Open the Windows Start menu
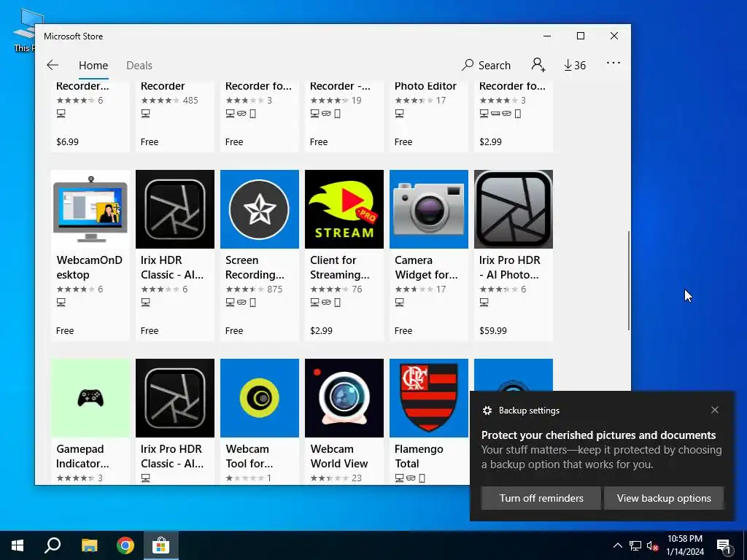747x560 pixels. pyautogui.click(x=18, y=545)
